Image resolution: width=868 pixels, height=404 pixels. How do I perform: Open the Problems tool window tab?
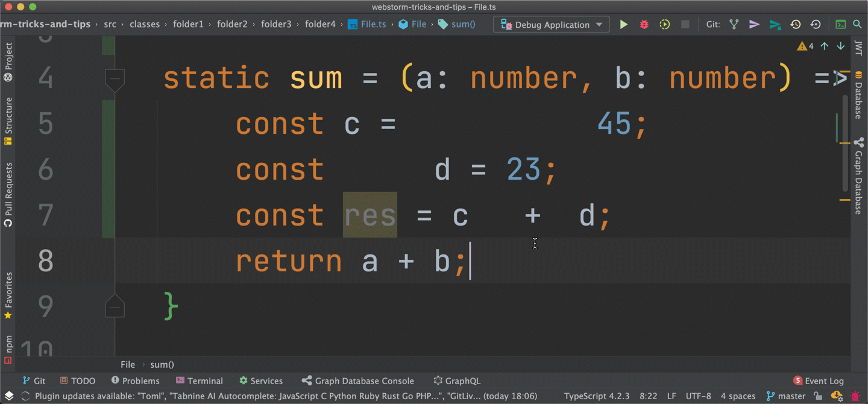click(x=135, y=381)
